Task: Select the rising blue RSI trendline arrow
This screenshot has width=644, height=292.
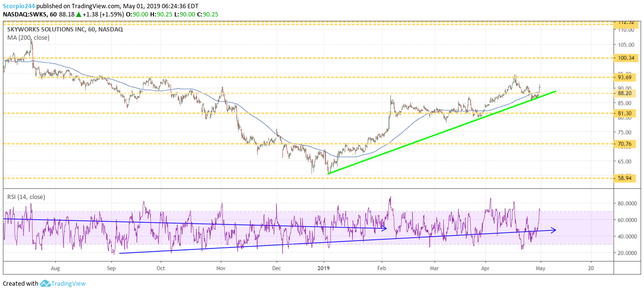Action: tap(338, 241)
